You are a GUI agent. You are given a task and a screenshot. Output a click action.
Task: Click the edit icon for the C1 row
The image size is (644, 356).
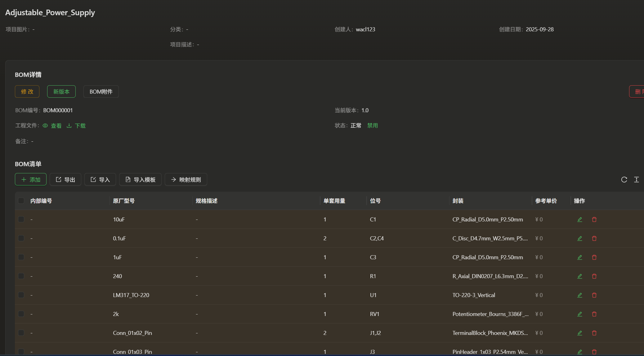pyautogui.click(x=579, y=220)
